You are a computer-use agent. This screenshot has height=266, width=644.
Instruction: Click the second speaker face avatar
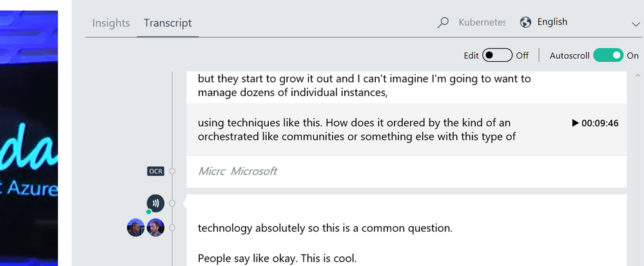(155, 227)
